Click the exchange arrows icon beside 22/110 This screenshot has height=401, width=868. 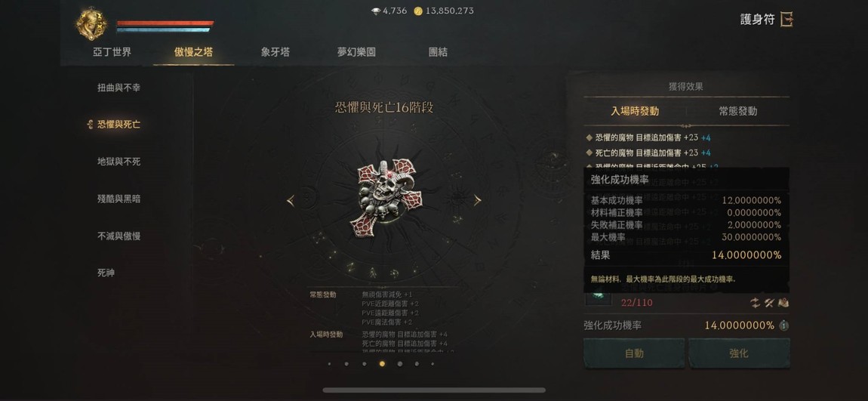(x=755, y=302)
